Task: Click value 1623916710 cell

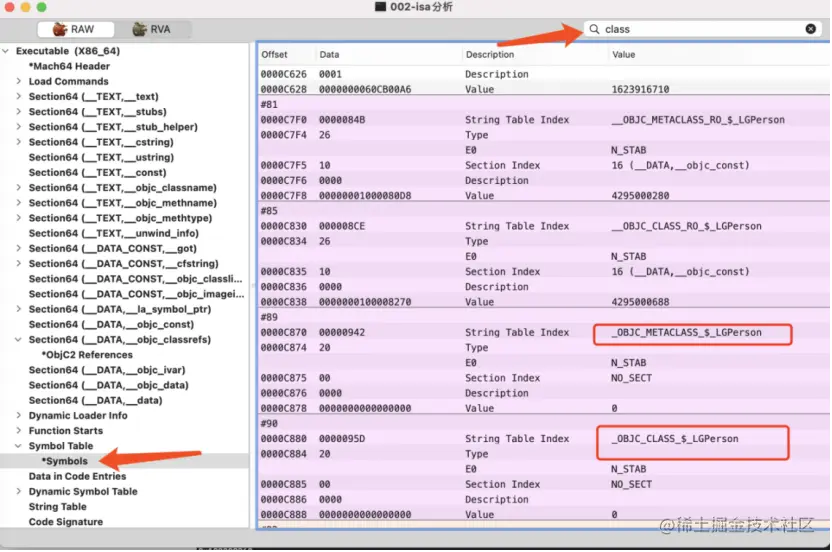Action: (640, 90)
